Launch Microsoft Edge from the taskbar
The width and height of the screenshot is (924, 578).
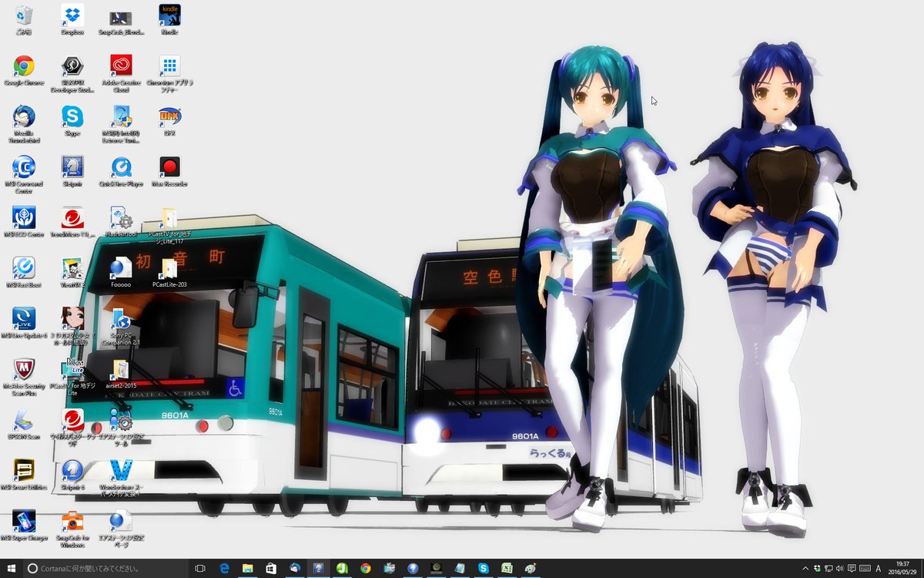pos(224,568)
